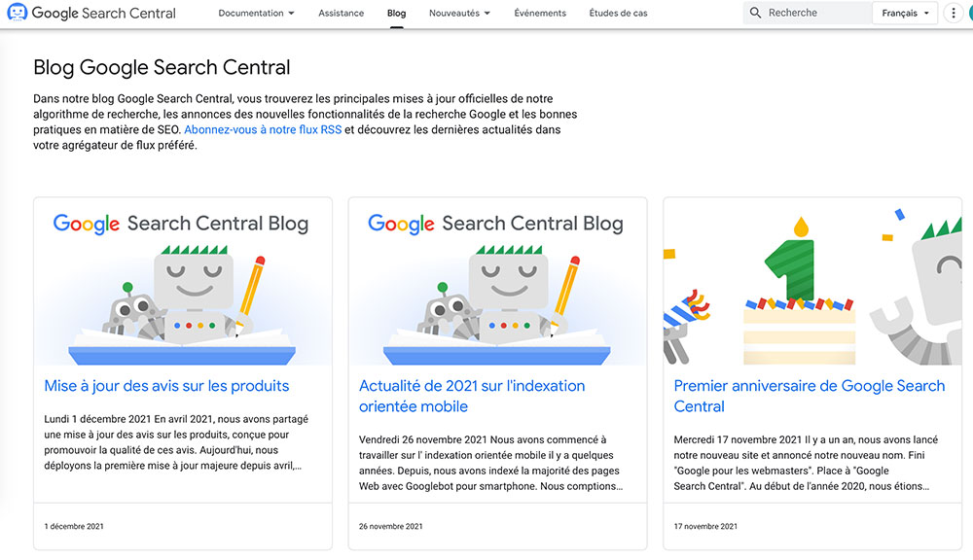
Task: Click the magnifying glass search icon
Action: click(755, 13)
